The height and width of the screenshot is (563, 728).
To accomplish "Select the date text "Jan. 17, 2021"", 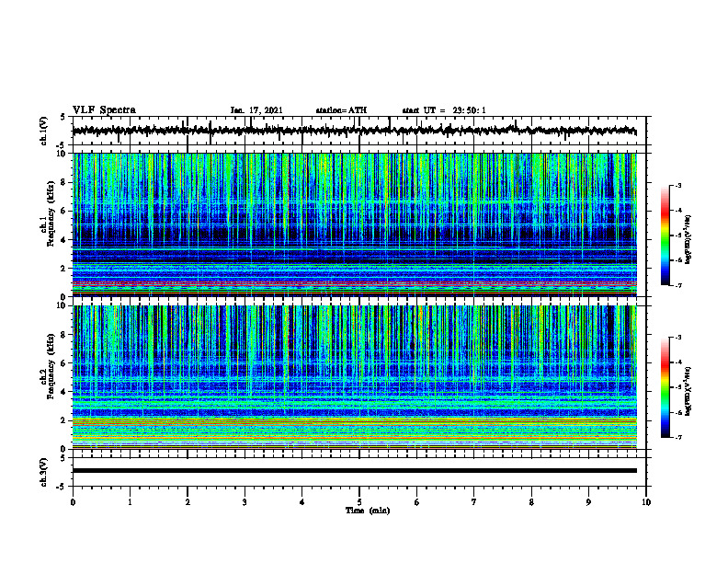I will (256, 110).
